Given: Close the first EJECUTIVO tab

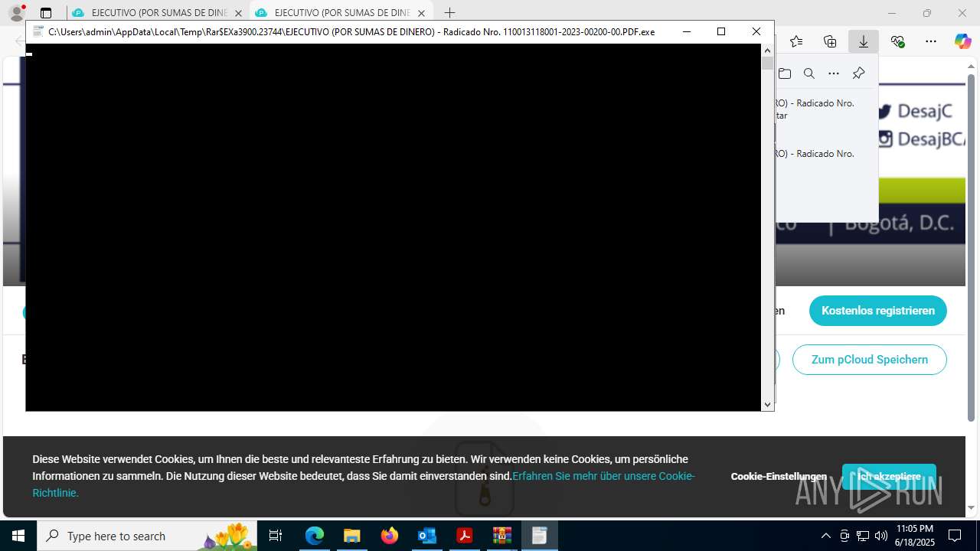Looking at the screenshot, I should tap(238, 13).
